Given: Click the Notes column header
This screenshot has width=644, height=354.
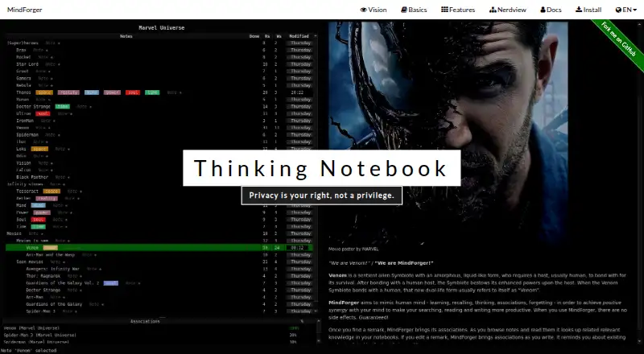Looking at the screenshot, I should tap(126, 36).
